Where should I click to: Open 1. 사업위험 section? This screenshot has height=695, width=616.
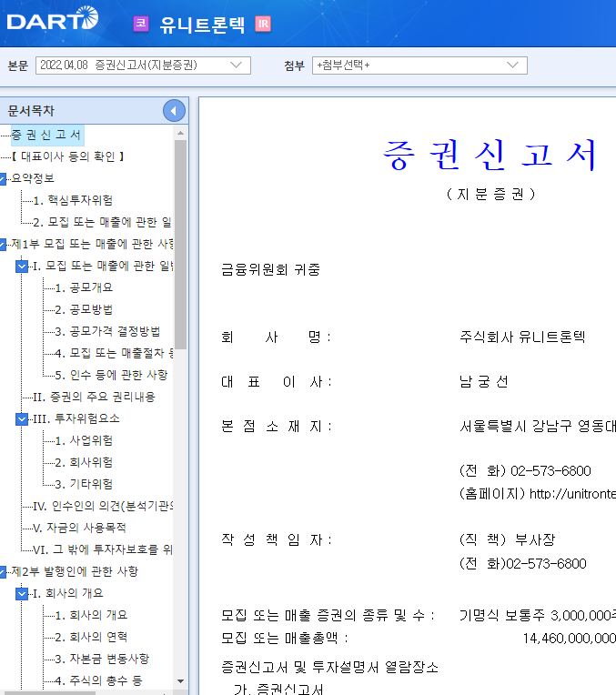click(x=84, y=440)
